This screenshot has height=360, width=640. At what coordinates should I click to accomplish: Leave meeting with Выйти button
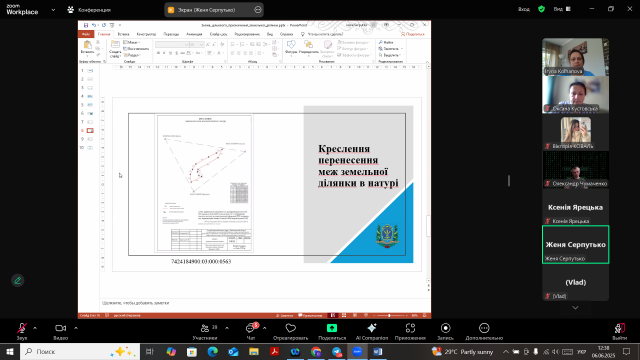[619, 331]
